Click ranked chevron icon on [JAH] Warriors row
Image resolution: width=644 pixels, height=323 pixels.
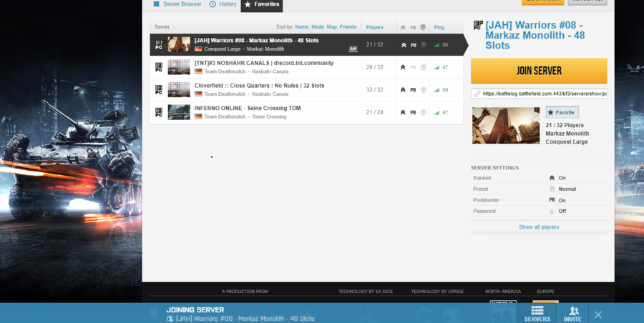[404, 45]
